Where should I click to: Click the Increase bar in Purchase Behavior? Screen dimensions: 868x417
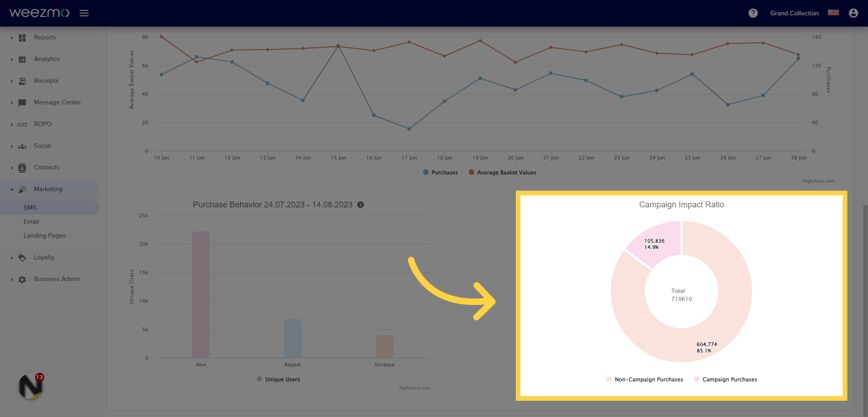(x=384, y=347)
